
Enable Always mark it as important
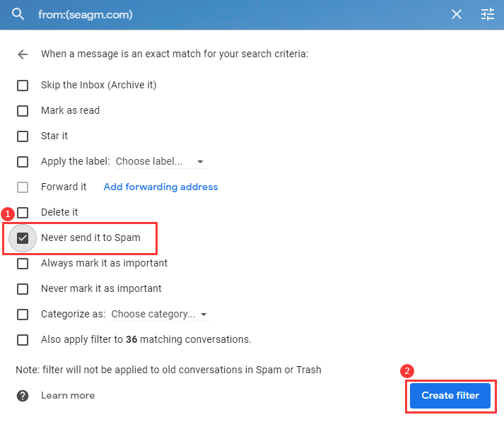click(x=23, y=264)
